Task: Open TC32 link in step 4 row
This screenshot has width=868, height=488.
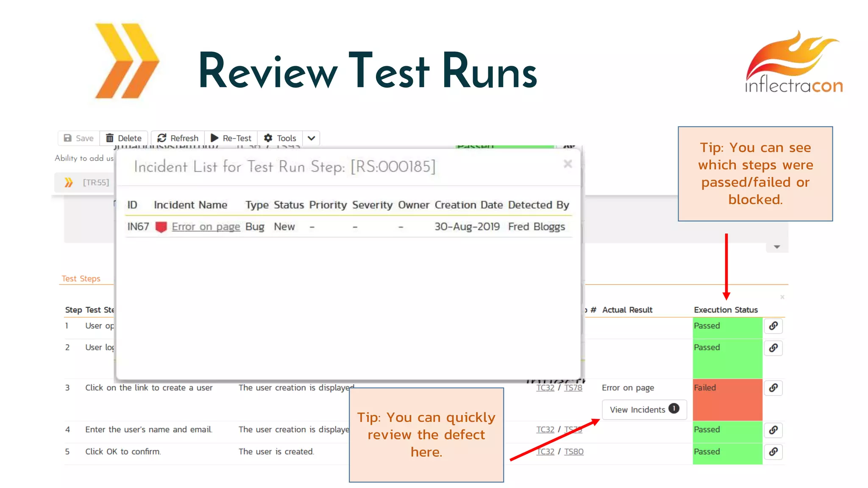Action: (545, 430)
